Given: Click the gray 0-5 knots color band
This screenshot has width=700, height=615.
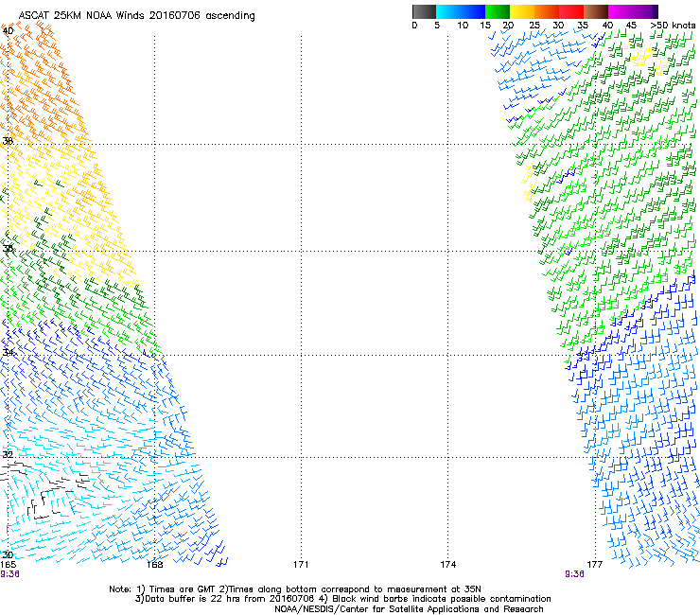Looking at the screenshot, I should point(424,11).
